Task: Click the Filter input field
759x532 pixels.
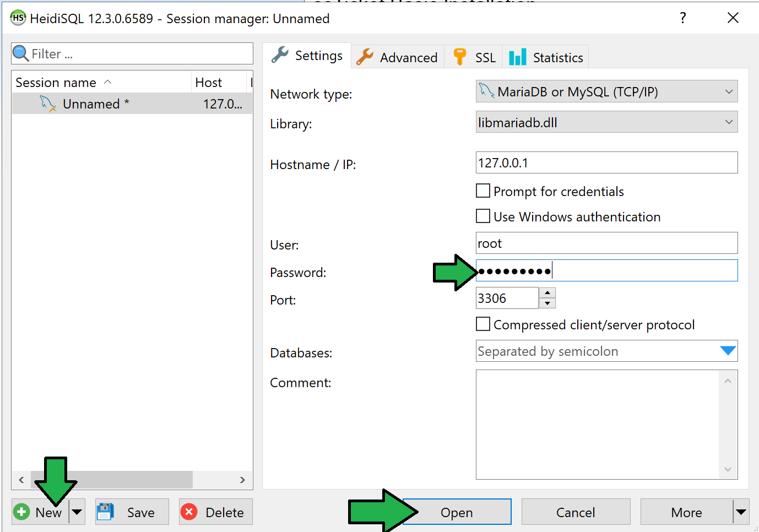Action: point(132,54)
